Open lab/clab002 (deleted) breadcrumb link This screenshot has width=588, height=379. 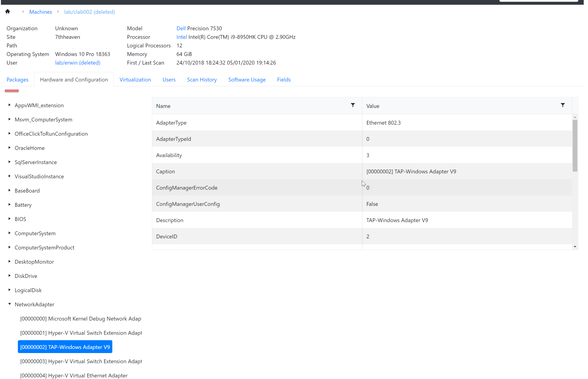click(x=89, y=12)
